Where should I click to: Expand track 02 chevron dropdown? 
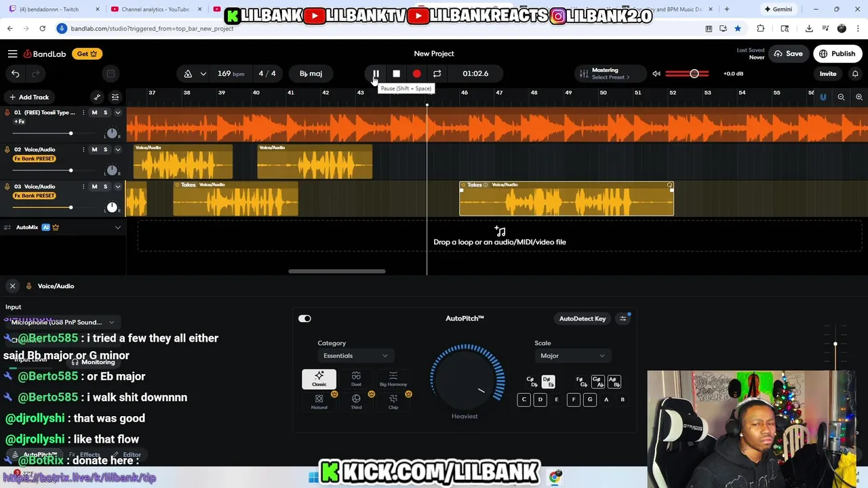(x=117, y=149)
